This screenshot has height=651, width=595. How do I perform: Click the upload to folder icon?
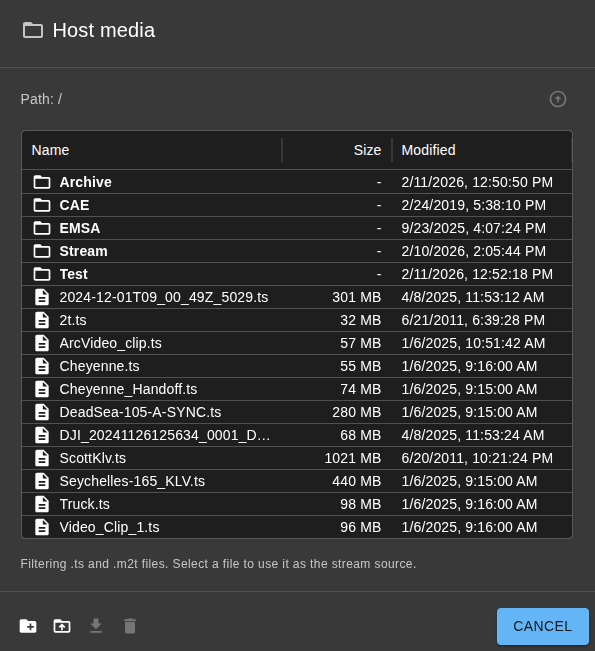[62, 626]
